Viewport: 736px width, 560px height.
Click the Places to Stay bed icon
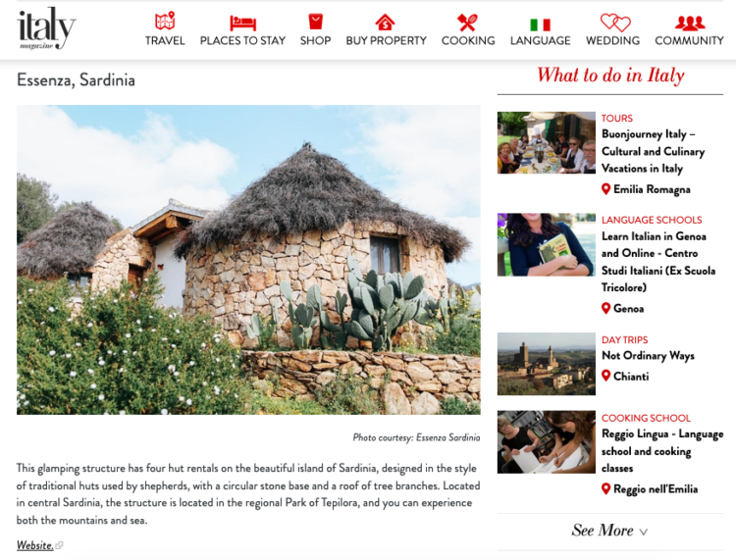point(242,22)
